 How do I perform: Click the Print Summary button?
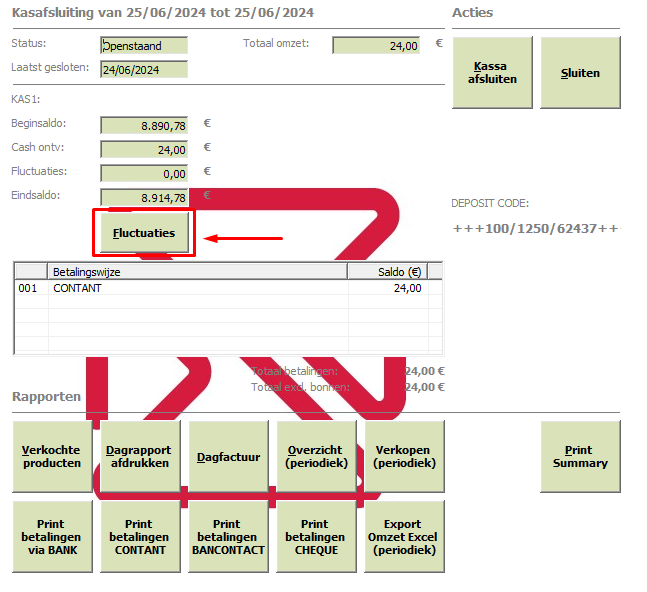click(x=580, y=456)
